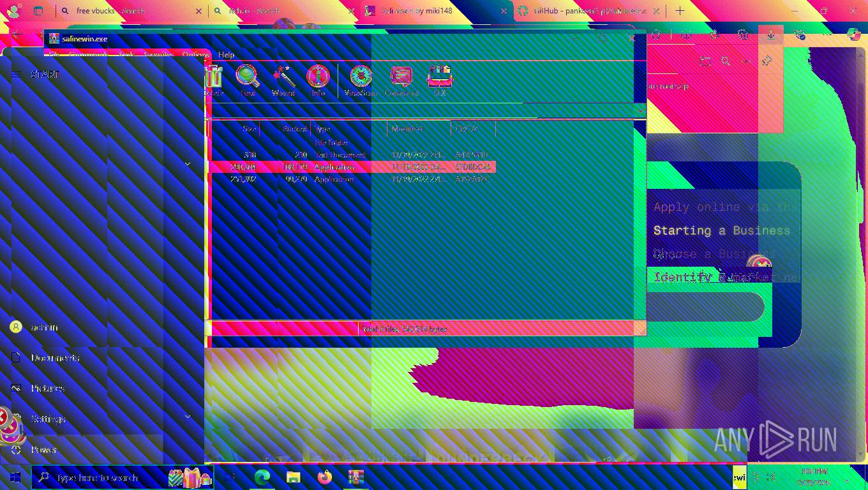Open File Explorer from the taskbar
This screenshot has height=490, width=868.
(x=293, y=477)
